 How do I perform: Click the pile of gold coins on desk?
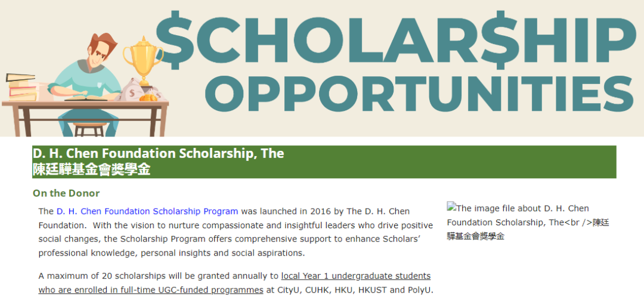click(148, 98)
